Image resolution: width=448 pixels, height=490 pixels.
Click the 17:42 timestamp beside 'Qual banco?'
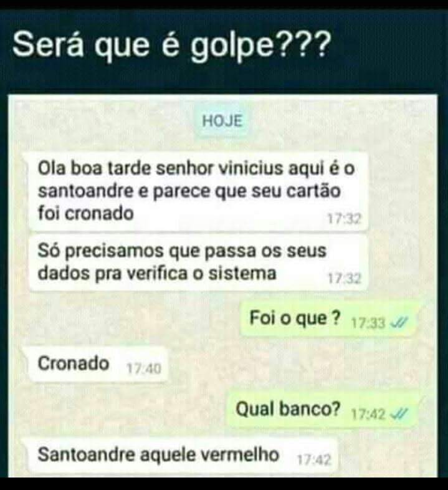click(368, 415)
